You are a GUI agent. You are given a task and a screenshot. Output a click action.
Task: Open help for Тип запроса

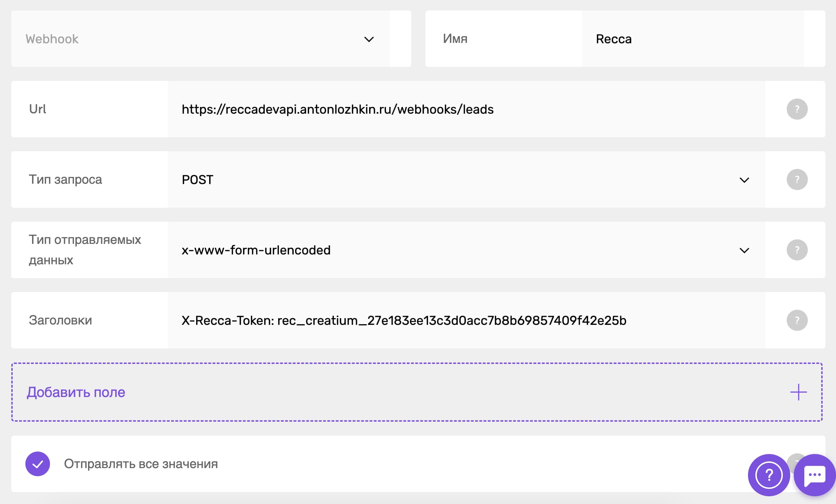point(797,179)
